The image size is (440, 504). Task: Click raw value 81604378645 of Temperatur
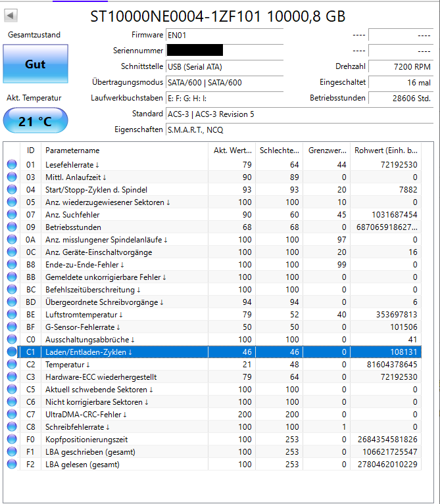(x=392, y=365)
